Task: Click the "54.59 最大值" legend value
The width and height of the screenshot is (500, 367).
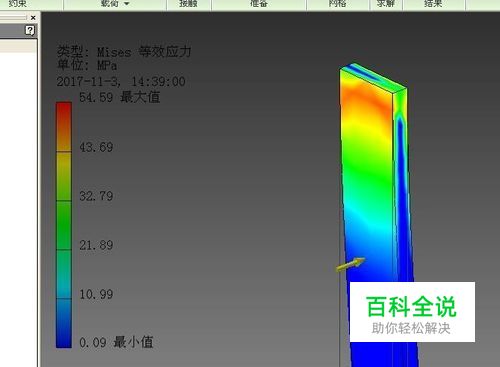Action: (x=119, y=97)
